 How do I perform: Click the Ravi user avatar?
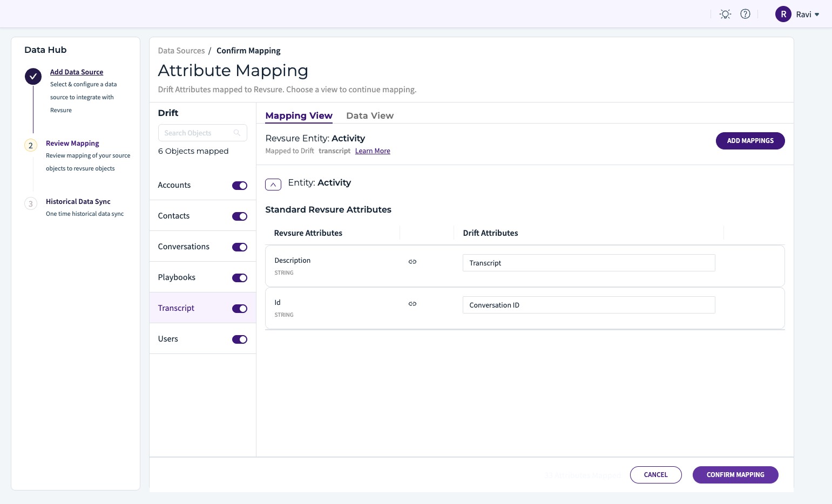(x=783, y=14)
